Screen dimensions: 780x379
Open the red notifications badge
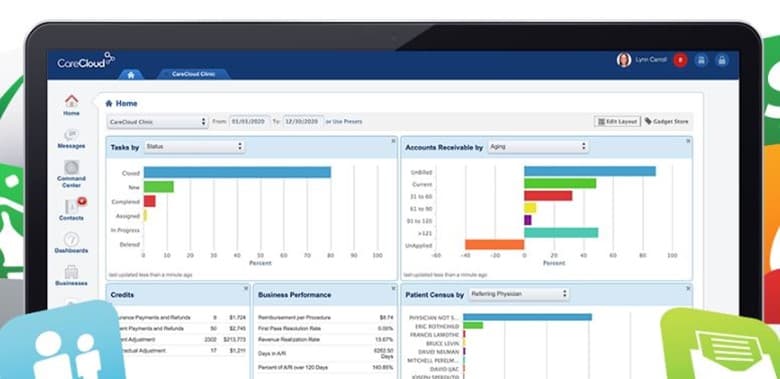[x=680, y=61]
